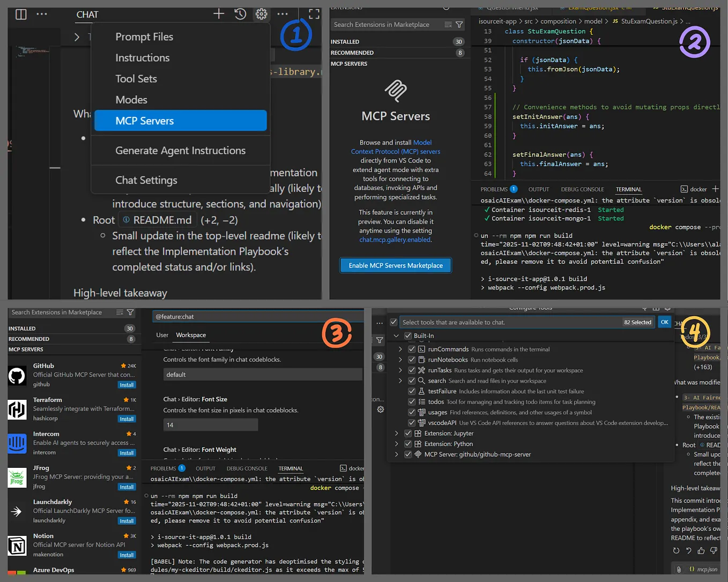Attach a file with the paperclip icon
The image size is (728, 582).
tap(679, 569)
